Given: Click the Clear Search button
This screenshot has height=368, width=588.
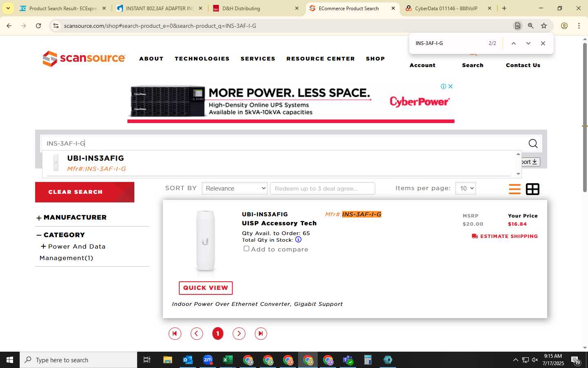Looking at the screenshot, I should coord(85,192).
